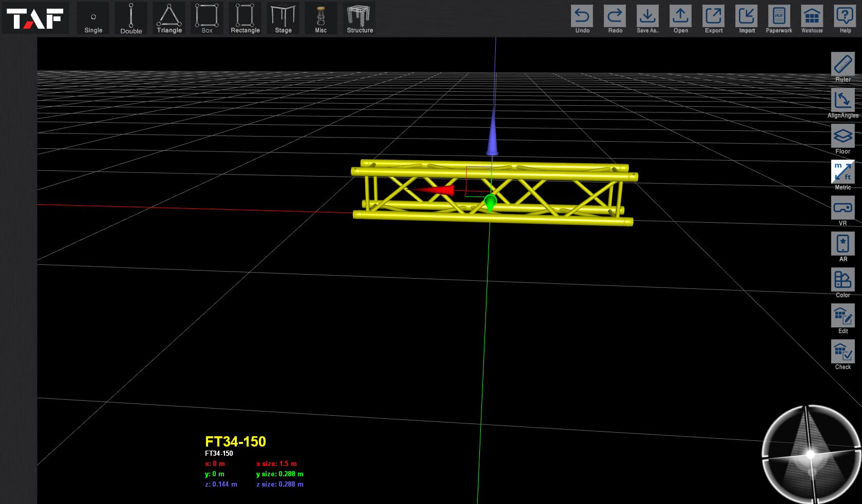Screen dimensions: 862x504
Task: Click the 'x size: 1.5 m' value
Action: click(276, 463)
